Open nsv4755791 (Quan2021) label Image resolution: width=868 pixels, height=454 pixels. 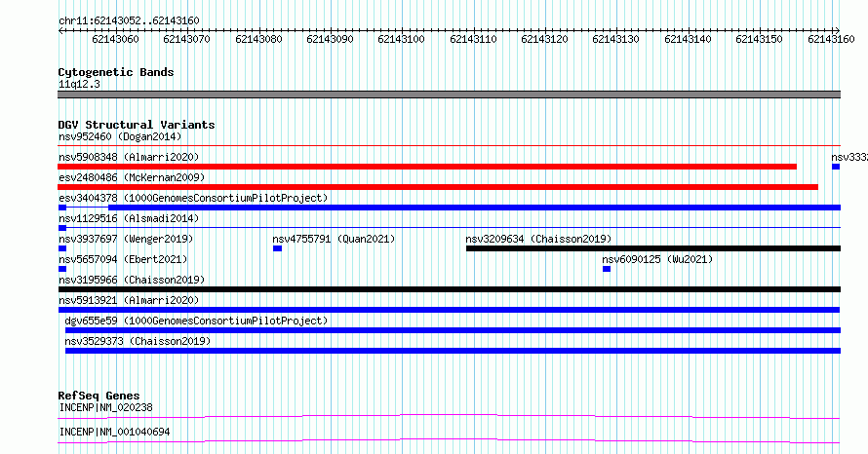tap(334, 239)
